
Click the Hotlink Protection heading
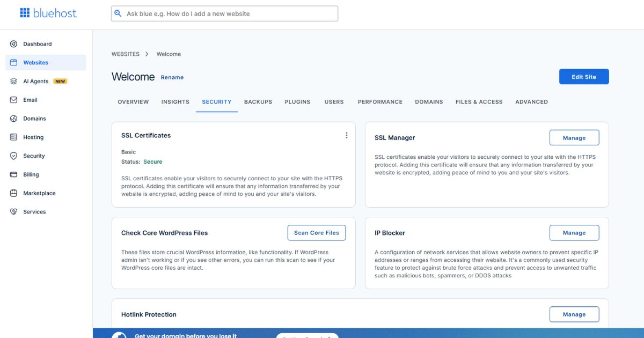pyautogui.click(x=149, y=314)
